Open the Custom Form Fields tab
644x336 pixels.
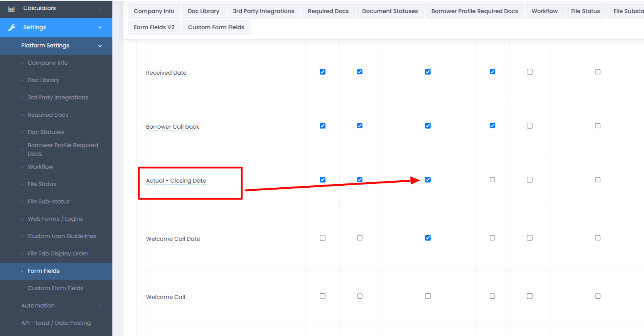pyautogui.click(x=216, y=27)
